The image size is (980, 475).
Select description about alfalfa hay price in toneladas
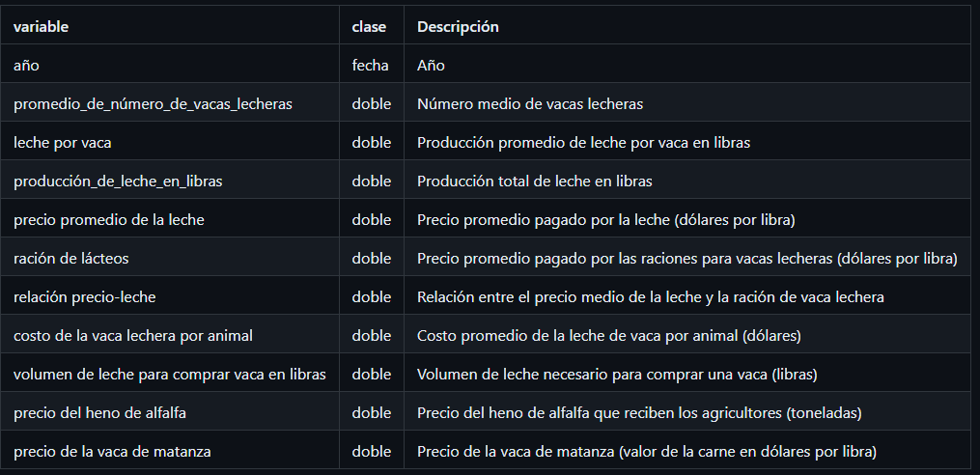(x=639, y=412)
